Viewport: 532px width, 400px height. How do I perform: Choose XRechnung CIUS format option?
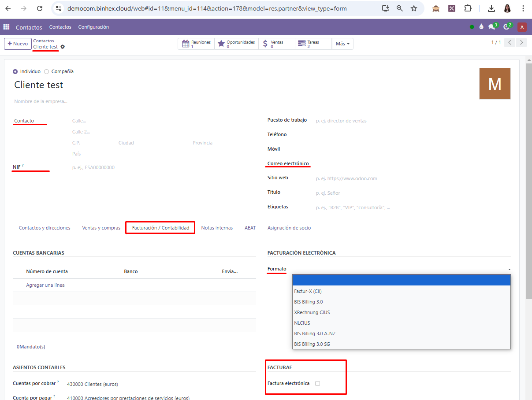click(401, 312)
